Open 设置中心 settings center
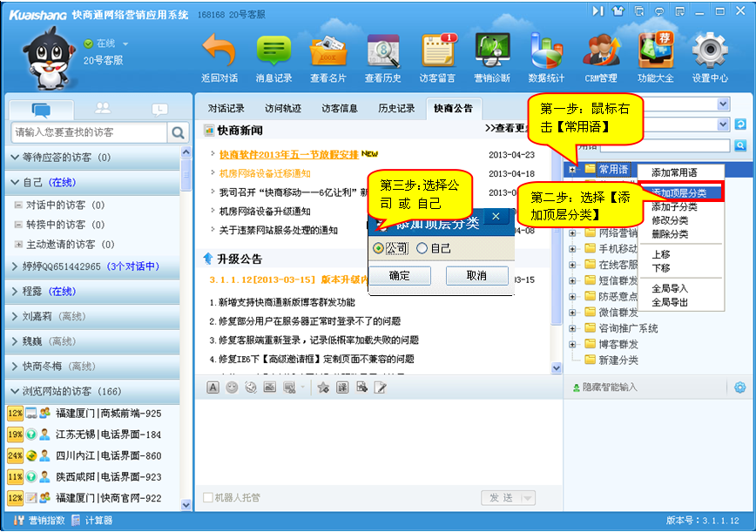The height and width of the screenshot is (532, 756). click(710, 57)
